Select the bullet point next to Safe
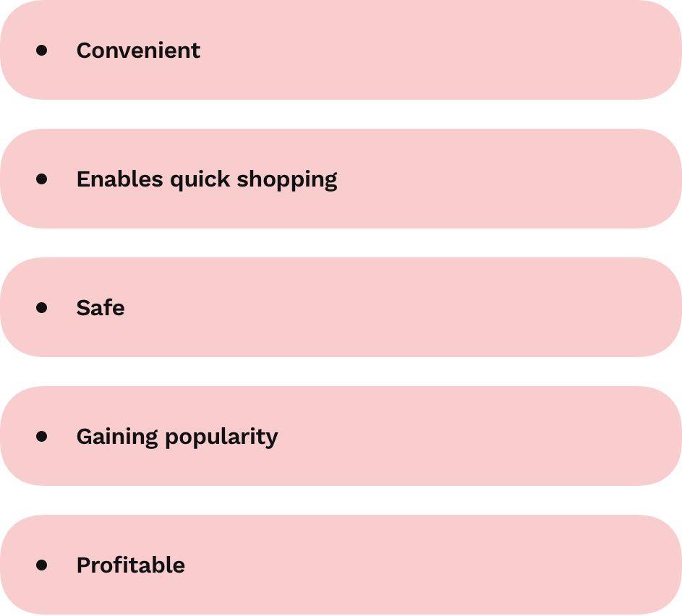This screenshot has height=616, width=682. coord(42,307)
